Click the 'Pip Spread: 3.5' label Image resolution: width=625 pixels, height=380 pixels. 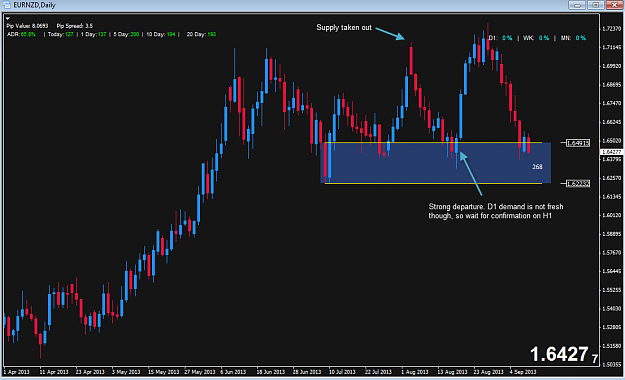pos(75,26)
